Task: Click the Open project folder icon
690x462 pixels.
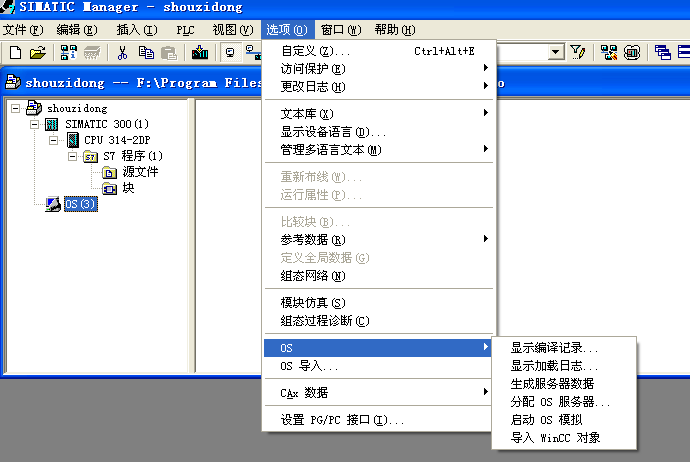Action: (x=38, y=53)
